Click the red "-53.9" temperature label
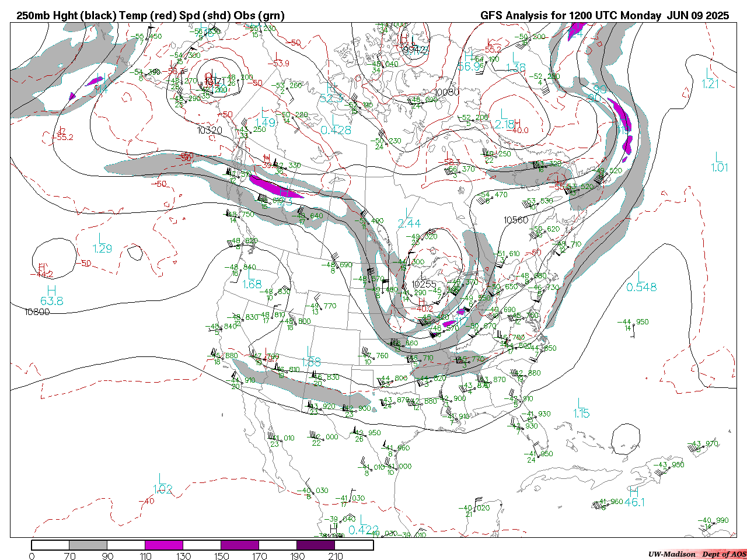The height and width of the screenshot is (560, 747). coord(279,64)
